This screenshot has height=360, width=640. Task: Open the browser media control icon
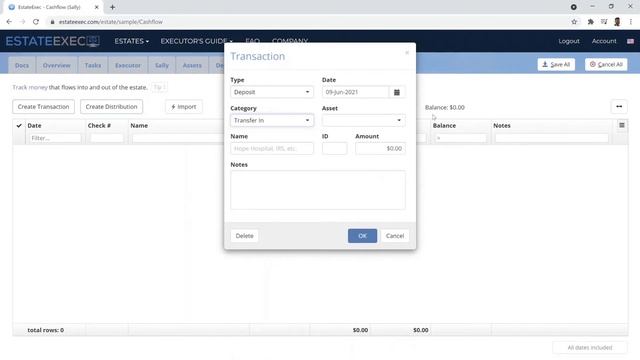pyautogui.click(x=604, y=22)
